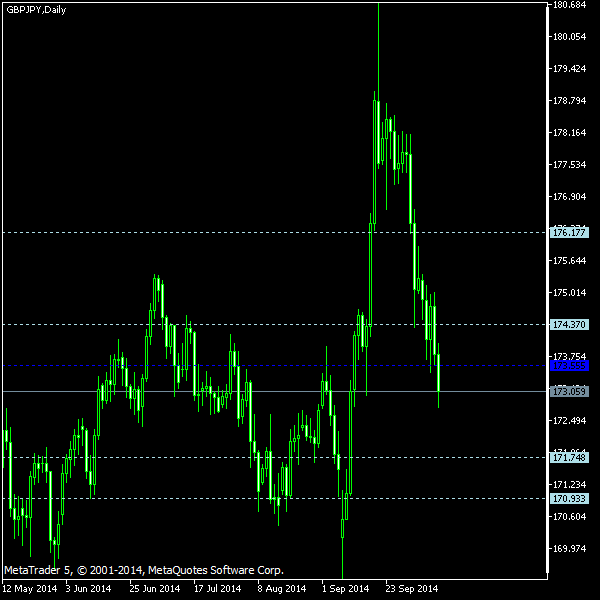Image resolution: width=600 pixels, height=600 pixels.
Task: Click the 178.164 price scale value
Action: (569, 133)
